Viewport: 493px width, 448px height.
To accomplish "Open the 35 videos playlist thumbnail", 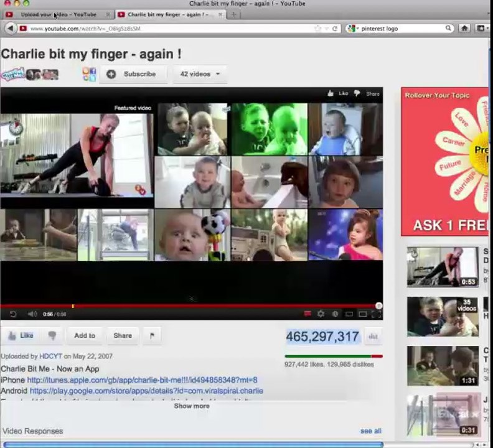I will click(443, 317).
